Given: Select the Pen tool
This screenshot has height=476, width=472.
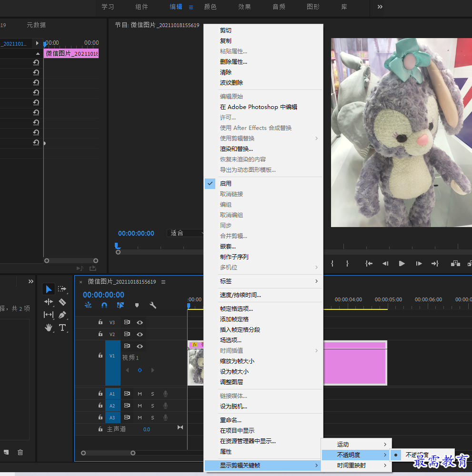Looking at the screenshot, I should pyautogui.click(x=62, y=315).
